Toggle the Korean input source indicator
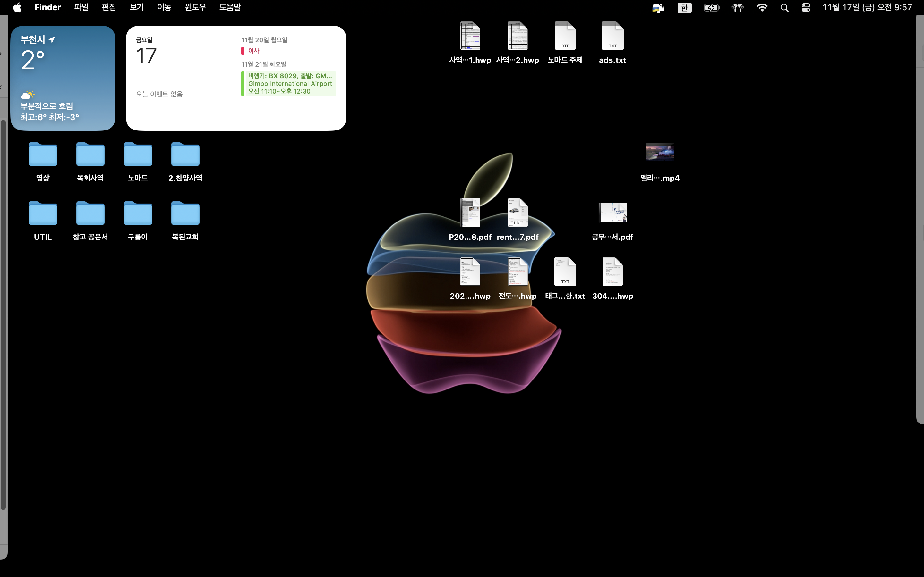Viewport: 924px width, 577px height. point(684,8)
